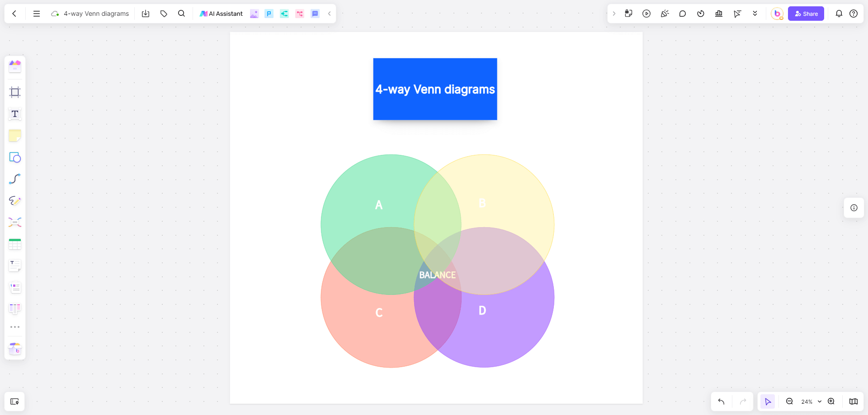Open the timer tool
Image resolution: width=868 pixels, height=415 pixels.
[701, 14]
